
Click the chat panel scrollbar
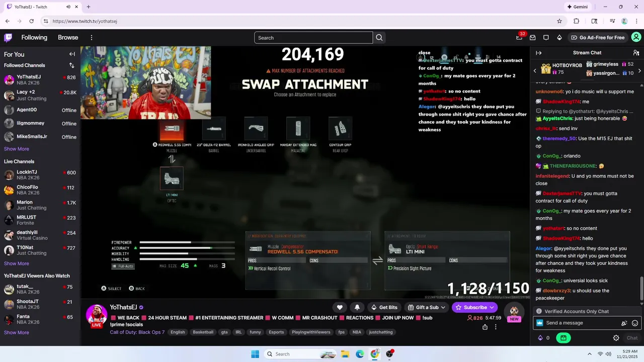point(641,289)
